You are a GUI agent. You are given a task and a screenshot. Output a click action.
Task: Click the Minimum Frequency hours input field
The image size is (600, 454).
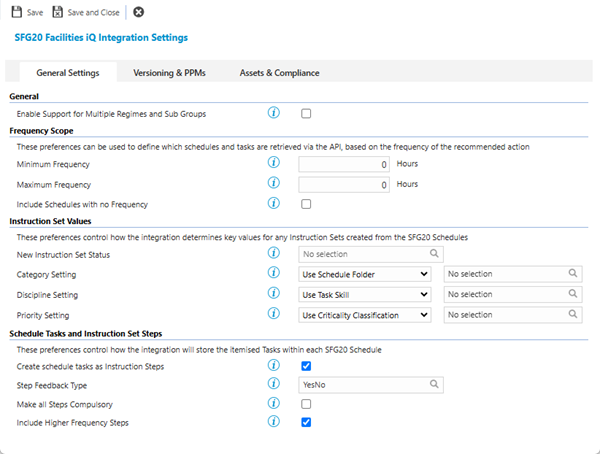345,164
